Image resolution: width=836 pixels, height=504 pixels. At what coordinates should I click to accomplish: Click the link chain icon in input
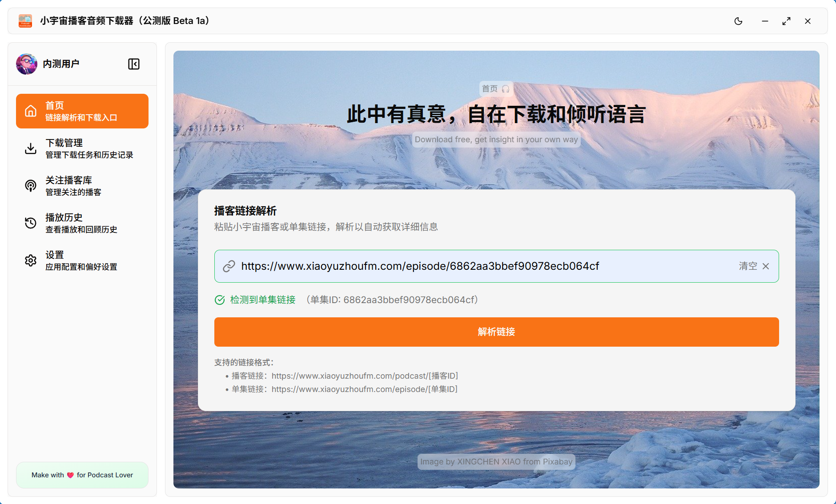(x=229, y=266)
